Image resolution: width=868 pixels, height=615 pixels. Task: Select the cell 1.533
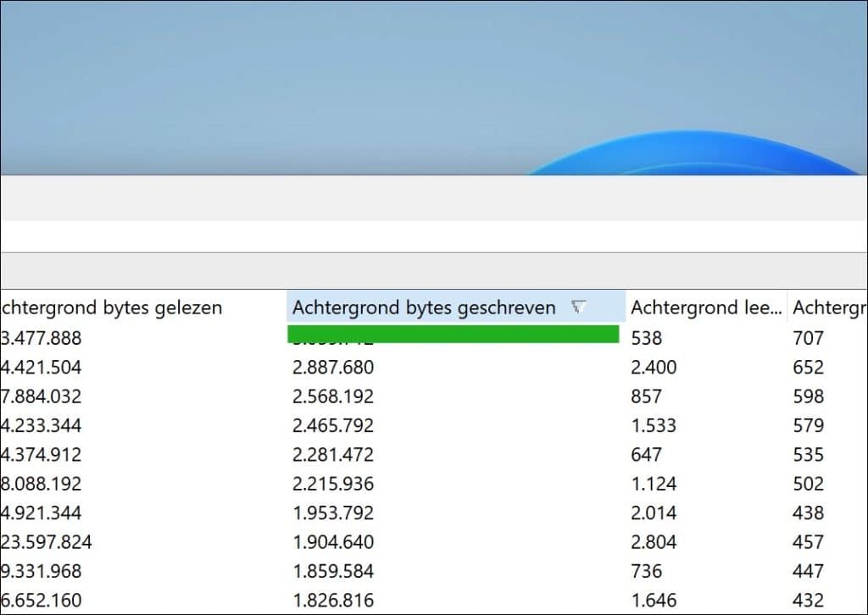point(654,425)
